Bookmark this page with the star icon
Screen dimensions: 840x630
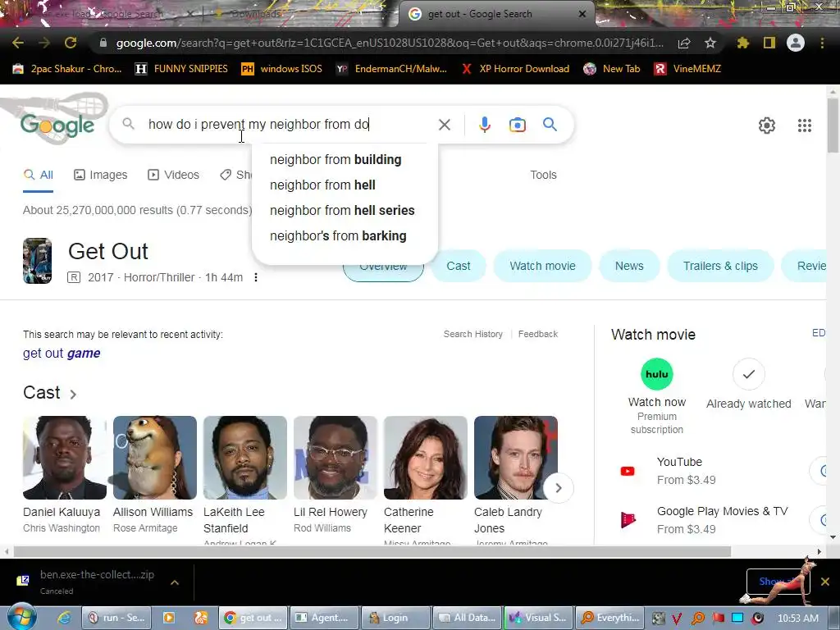710,43
